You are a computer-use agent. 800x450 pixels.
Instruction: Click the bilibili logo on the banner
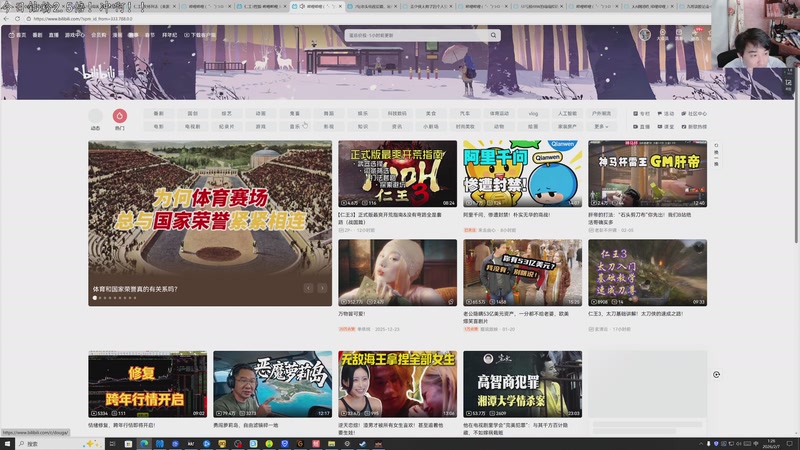click(99, 73)
